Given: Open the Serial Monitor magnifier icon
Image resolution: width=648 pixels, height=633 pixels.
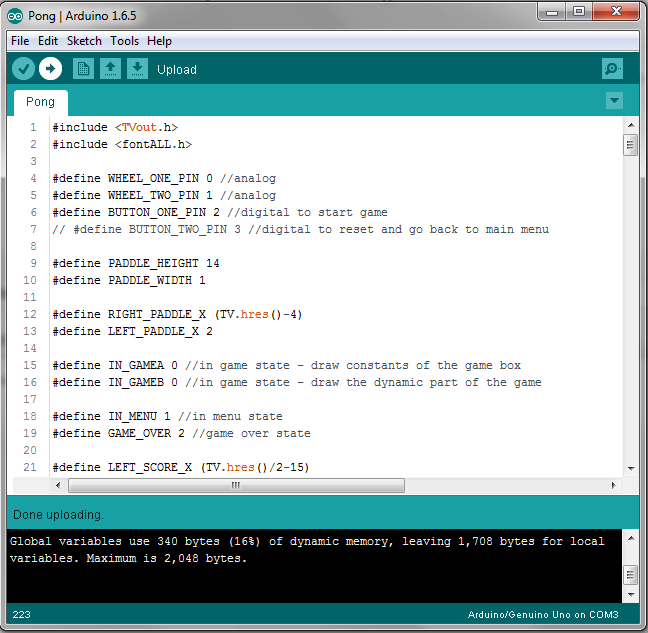Looking at the screenshot, I should pyautogui.click(x=612, y=69).
